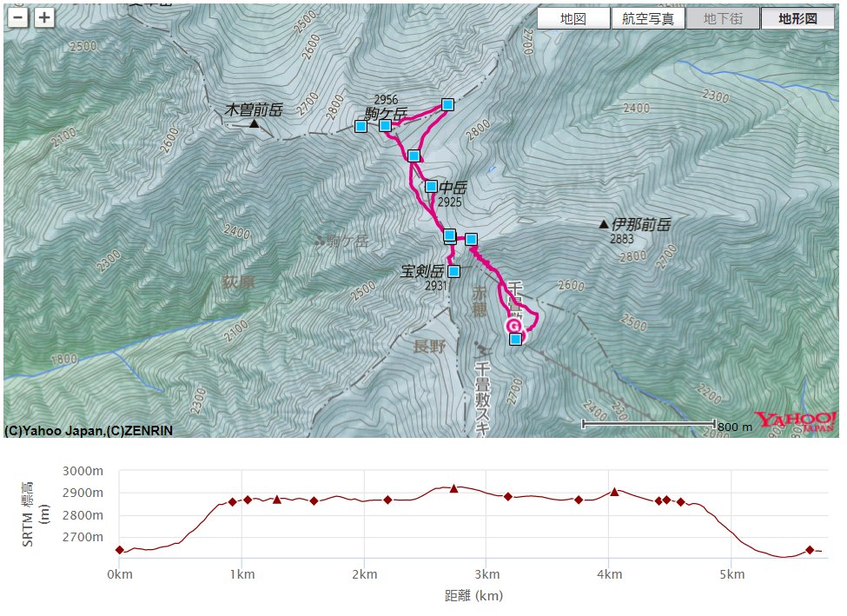Switch to the 地図 map view
Viewport: 847px width, 616px height.
(572, 18)
